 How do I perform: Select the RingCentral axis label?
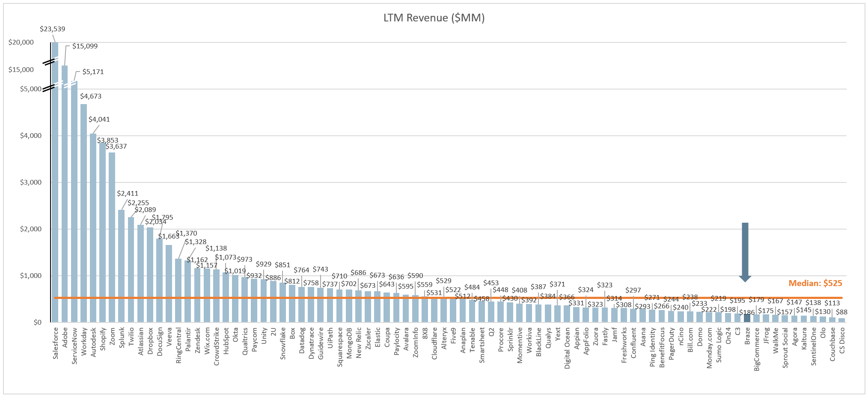pyautogui.click(x=178, y=346)
